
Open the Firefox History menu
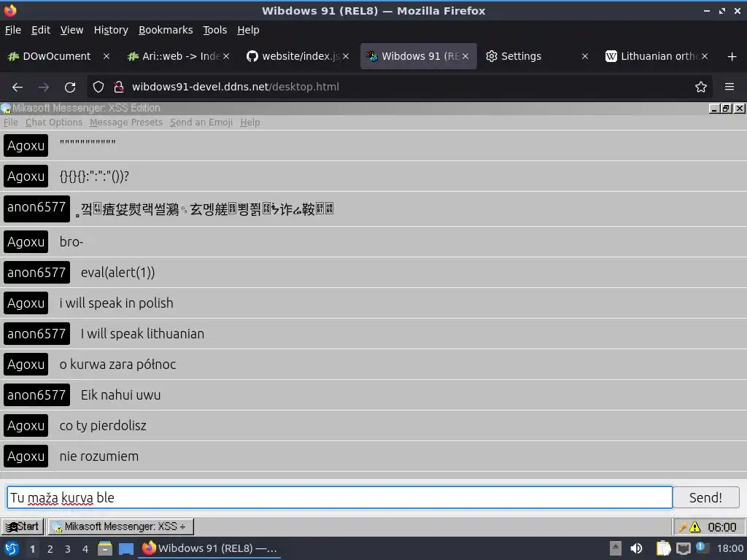(x=111, y=30)
